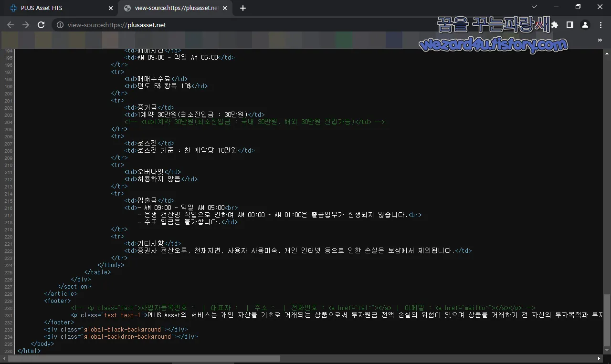Open the tab search chevron
Image resolution: width=611 pixels, height=364 pixels.
point(534,8)
